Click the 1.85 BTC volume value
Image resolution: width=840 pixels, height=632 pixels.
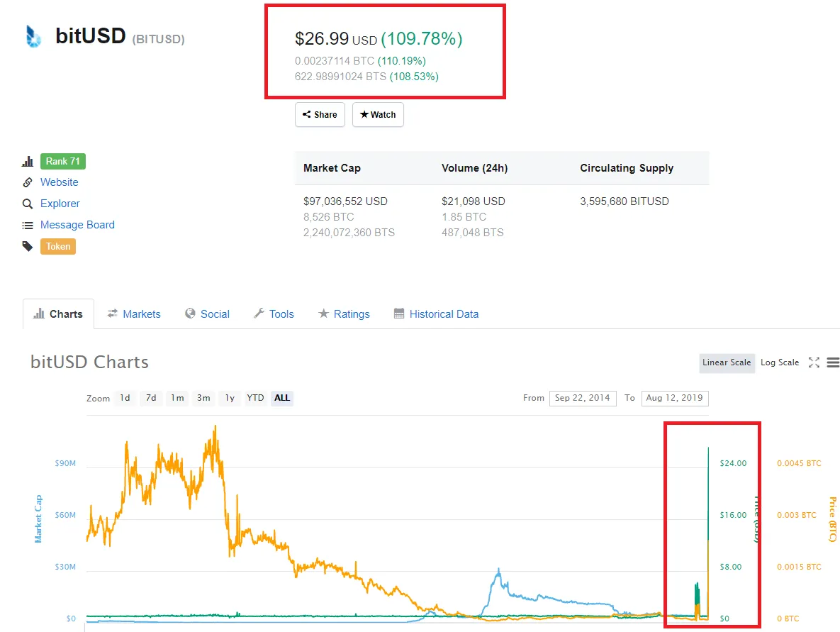464,217
